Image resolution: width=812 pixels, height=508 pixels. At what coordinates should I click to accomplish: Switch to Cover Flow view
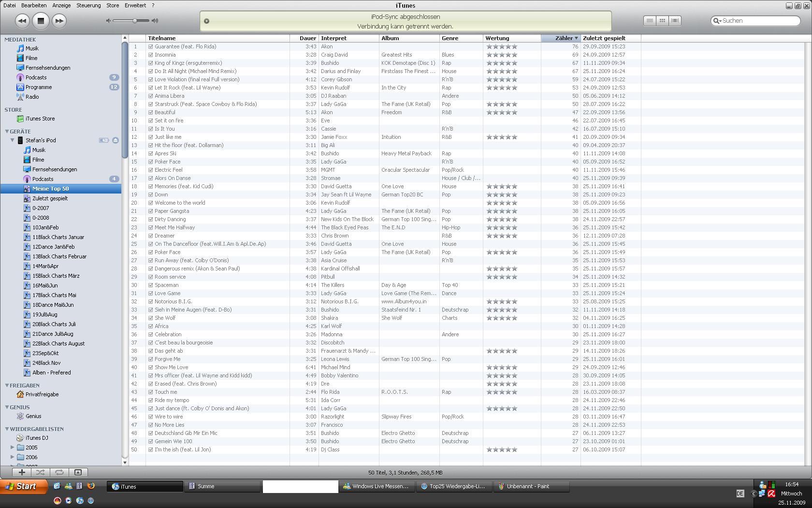tap(675, 21)
